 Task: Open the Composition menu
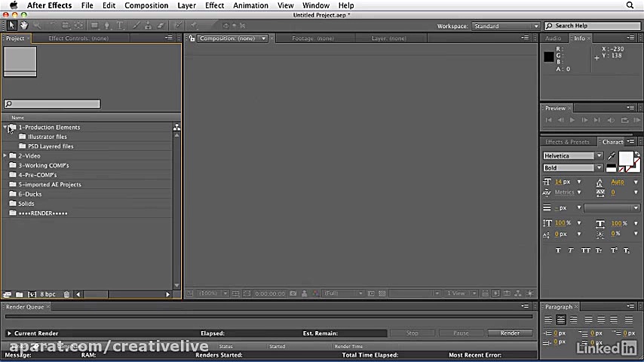146,5
